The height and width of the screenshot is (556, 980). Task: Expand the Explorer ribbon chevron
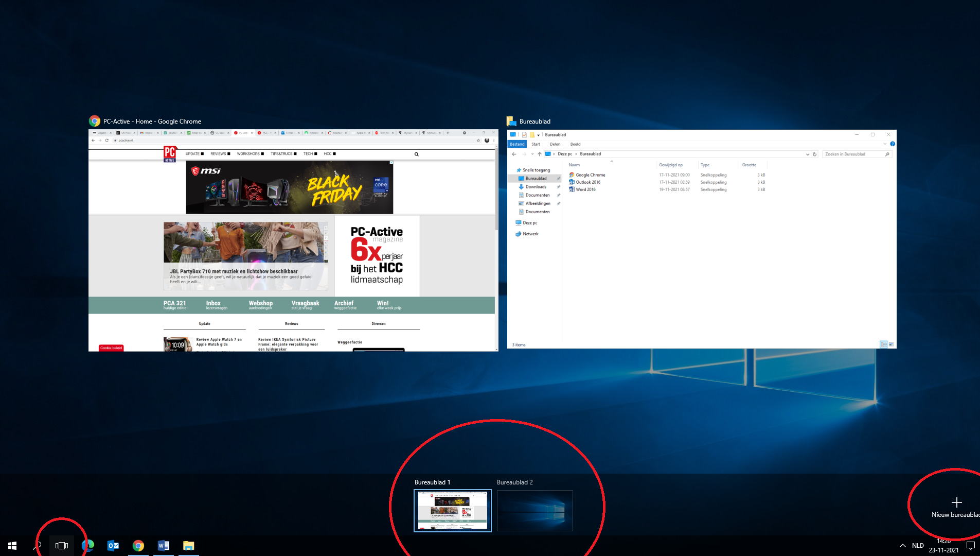[885, 144]
